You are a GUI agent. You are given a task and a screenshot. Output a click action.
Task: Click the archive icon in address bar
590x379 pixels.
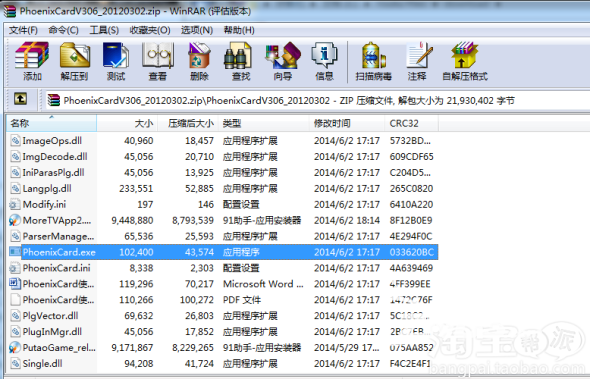point(54,100)
